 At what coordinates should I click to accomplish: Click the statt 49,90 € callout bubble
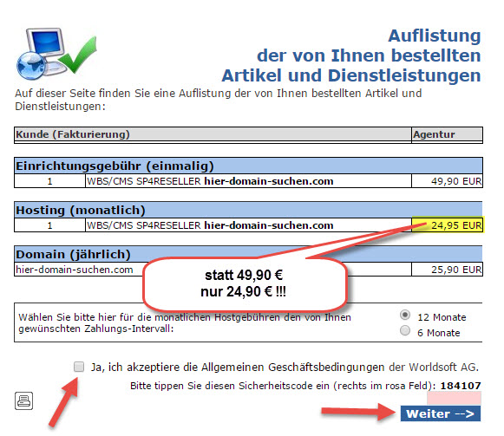point(245,283)
